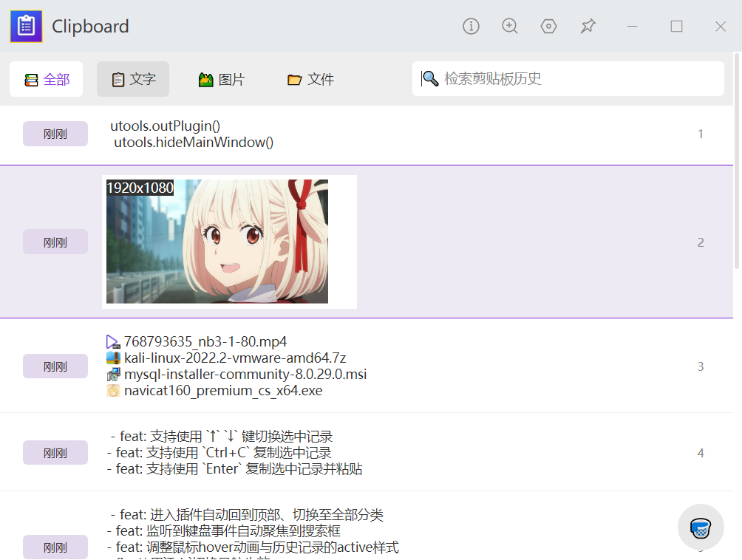
Task: Click the 刚刚 tag on the Ctrl+C feat row
Action: (55, 453)
